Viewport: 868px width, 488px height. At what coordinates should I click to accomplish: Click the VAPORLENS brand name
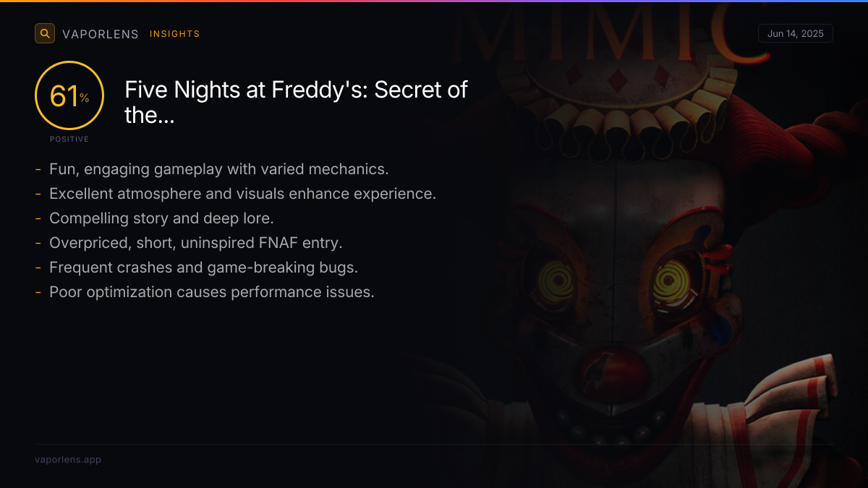pyautogui.click(x=101, y=34)
